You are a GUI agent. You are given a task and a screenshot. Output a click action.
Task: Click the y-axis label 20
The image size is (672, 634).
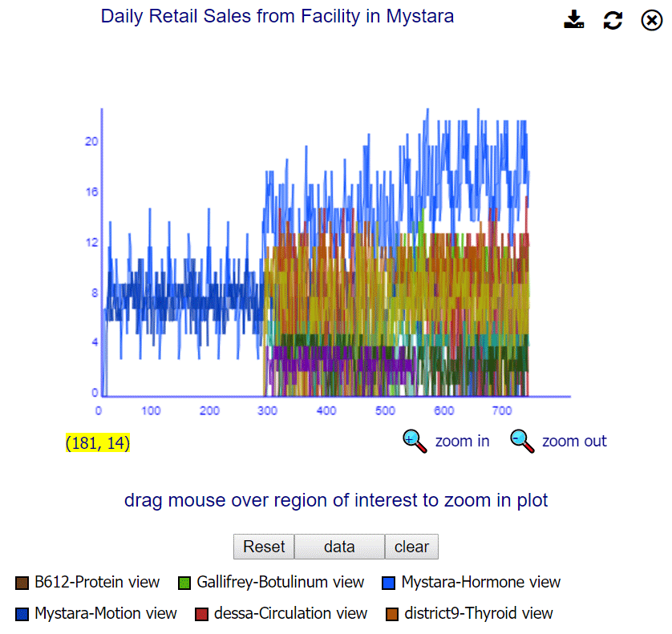pos(91,141)
